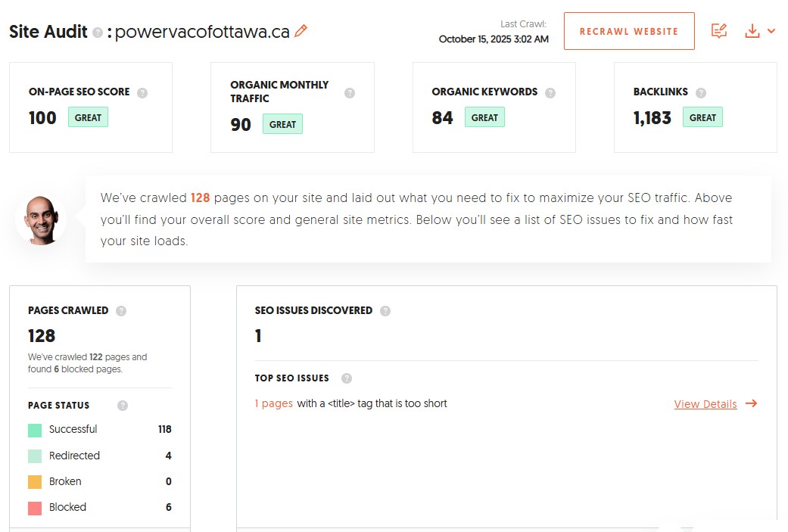Click help icon beside SEO Issues Discovered
Image resolution: width=788 pixels, height=532 pixels.
click(x=385, y=310)
